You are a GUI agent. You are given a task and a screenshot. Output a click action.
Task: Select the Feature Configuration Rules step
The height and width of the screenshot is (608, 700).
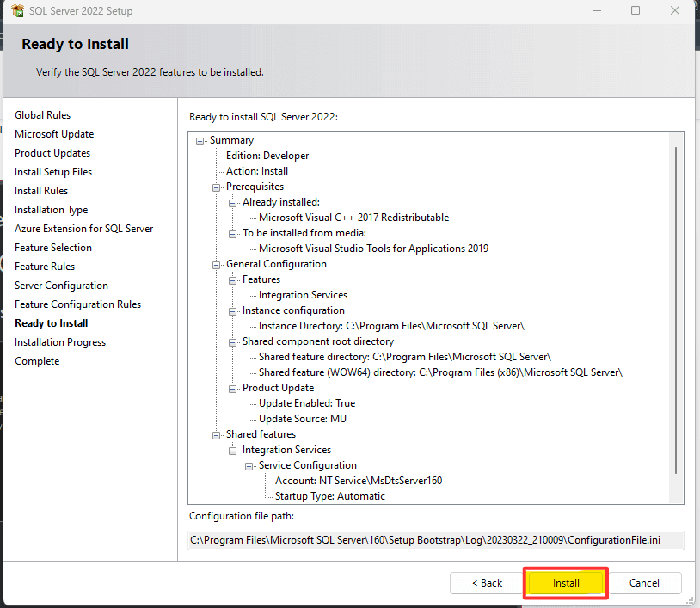pos(77,304)
